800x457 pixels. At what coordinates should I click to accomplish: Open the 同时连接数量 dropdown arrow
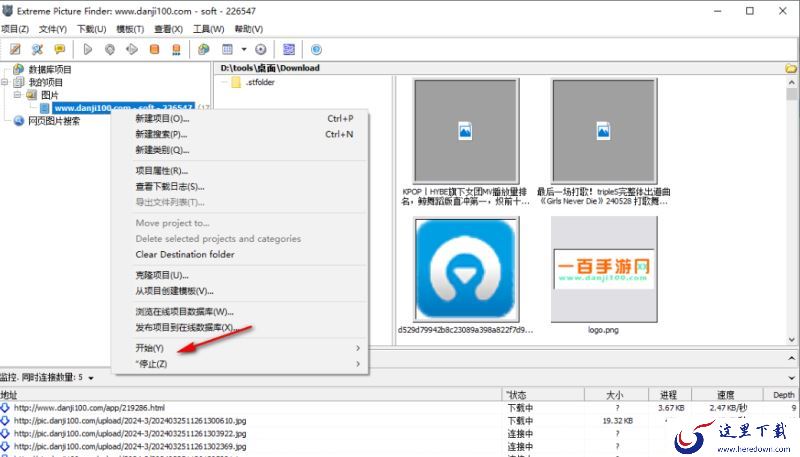(x=91, y=378)
